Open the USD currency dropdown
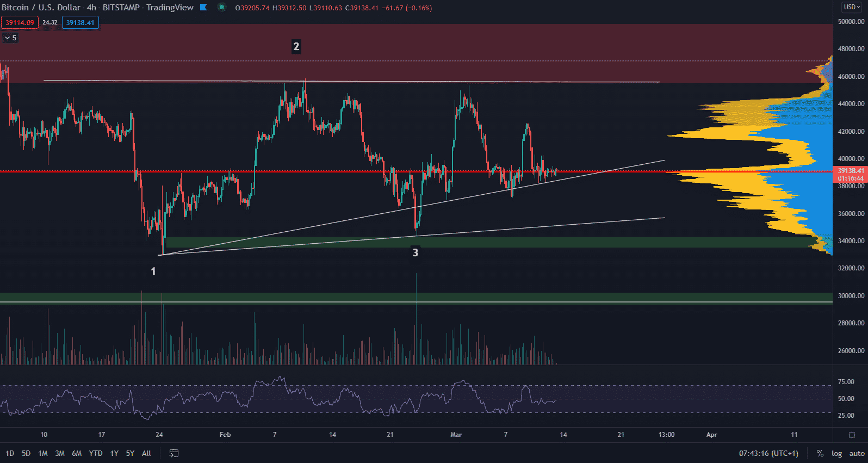This screenshot has height=463, width=868. click(851, 7)
